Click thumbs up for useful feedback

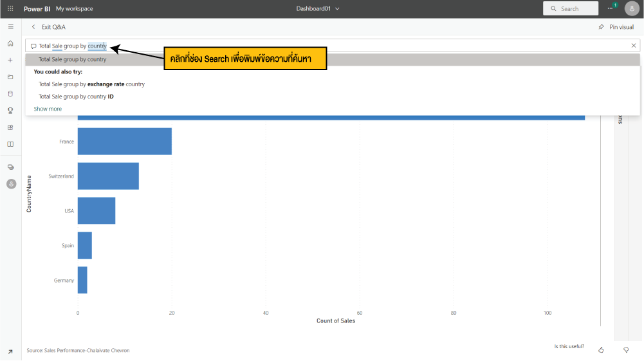point(601,349)
